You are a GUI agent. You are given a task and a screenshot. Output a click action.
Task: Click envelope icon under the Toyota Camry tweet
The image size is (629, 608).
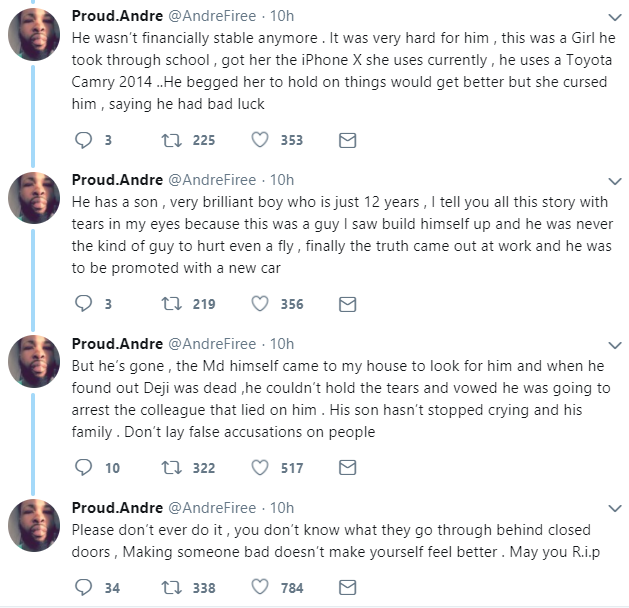347,140
